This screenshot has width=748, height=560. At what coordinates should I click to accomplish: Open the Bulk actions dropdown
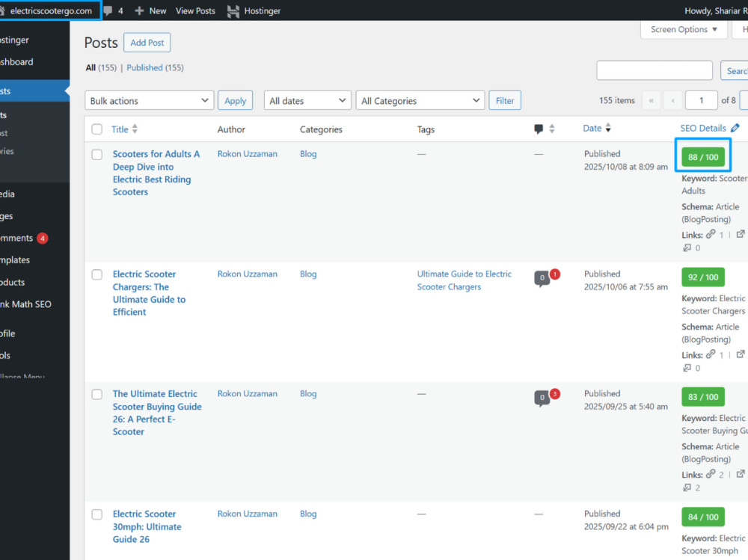pos(150,101)
